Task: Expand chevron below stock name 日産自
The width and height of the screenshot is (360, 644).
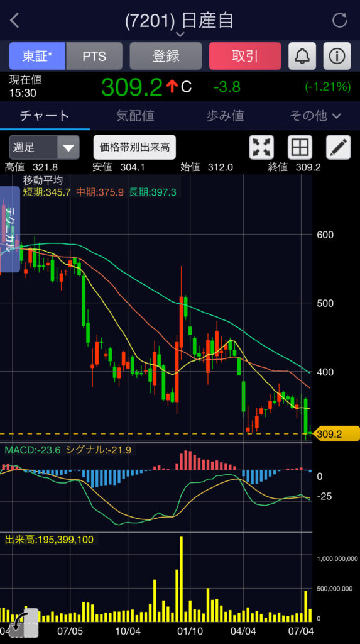Action: click(x=180, y=35)
